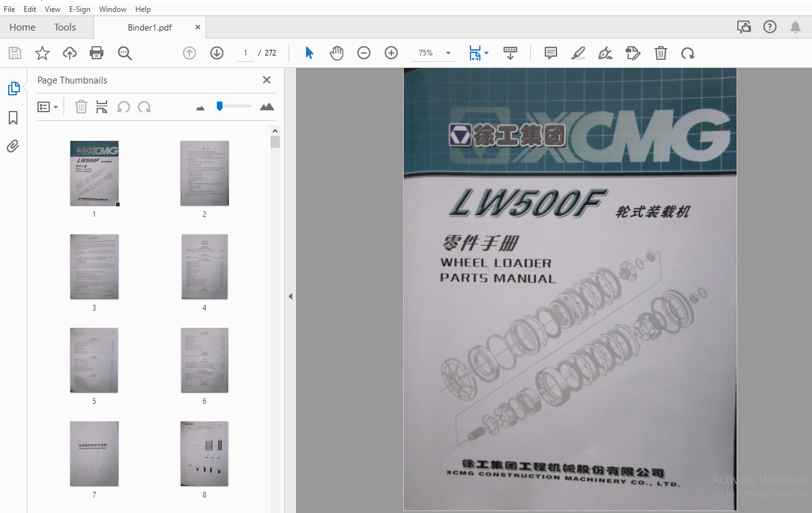Select the page 6 thumbnail
Image resolution: width=812 pixels, height=513 pixels.
tap(204, 360)
